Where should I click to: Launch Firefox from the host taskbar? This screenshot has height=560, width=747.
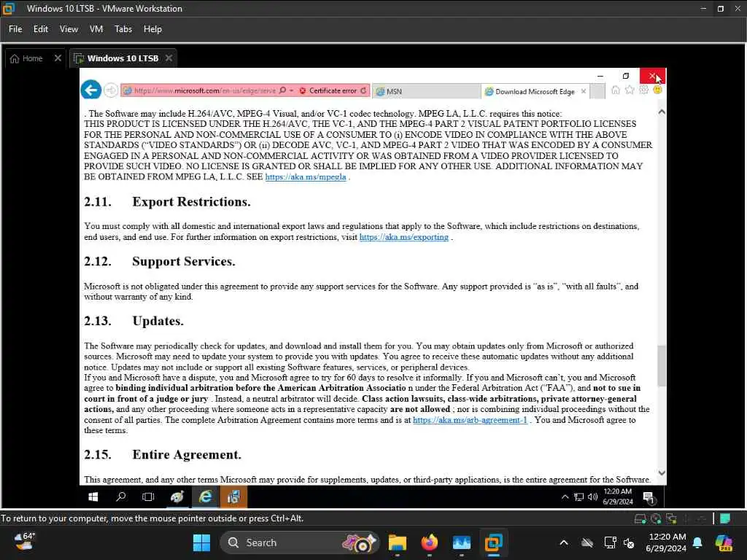point(429,542)
